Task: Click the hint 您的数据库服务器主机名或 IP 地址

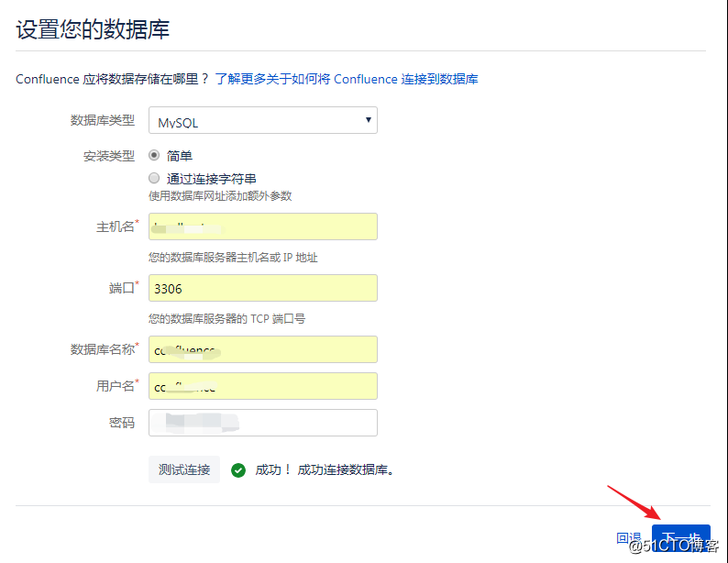Action: tap(233, 258)
